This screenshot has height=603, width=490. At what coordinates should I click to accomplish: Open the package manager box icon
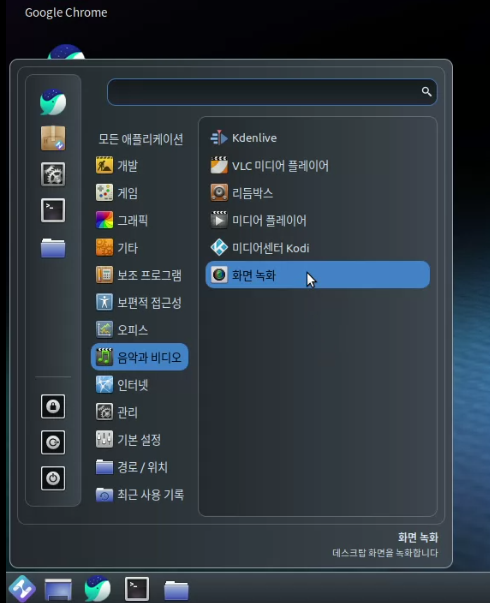pos(53,138)
